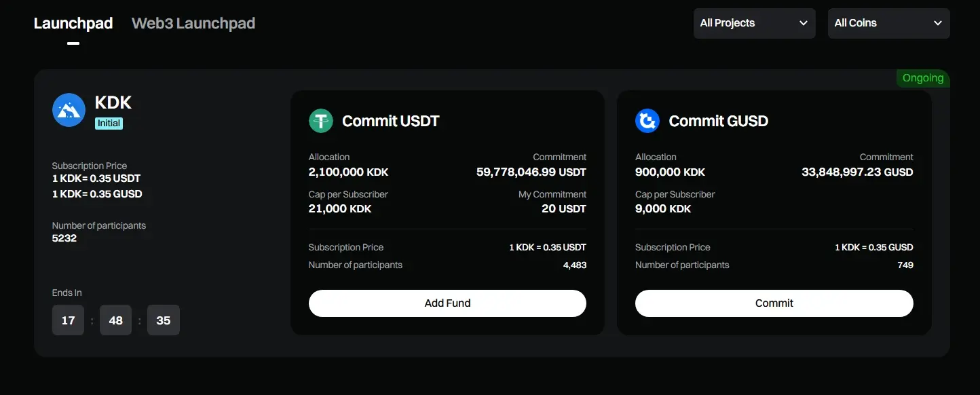Open the All Coins filter dropdown
This screenshot has width=980, height=395.
888,23
